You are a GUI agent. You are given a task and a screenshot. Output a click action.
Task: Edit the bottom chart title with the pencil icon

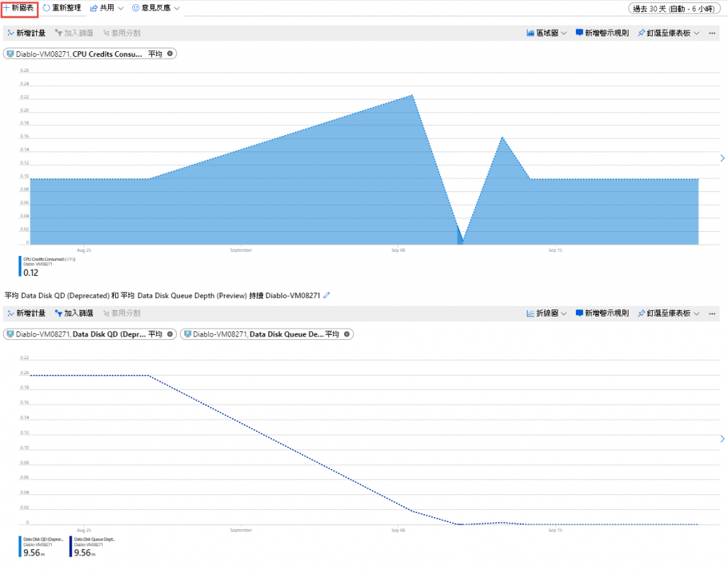(327, 295)
